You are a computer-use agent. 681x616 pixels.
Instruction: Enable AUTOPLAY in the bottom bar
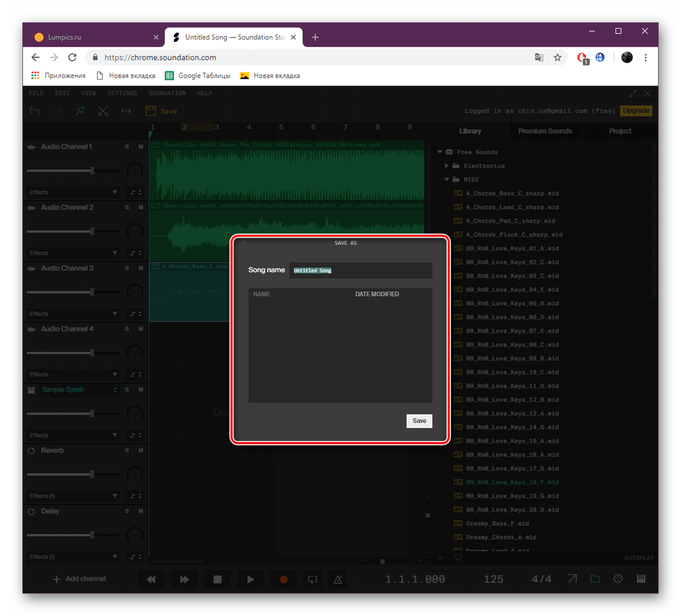click(638, 557)
